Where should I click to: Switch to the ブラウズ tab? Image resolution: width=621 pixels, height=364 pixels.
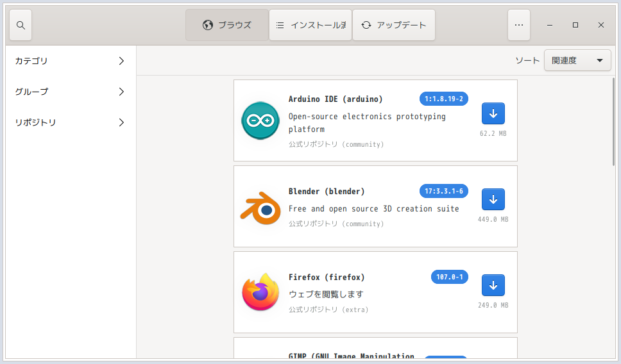click(227, 26)
